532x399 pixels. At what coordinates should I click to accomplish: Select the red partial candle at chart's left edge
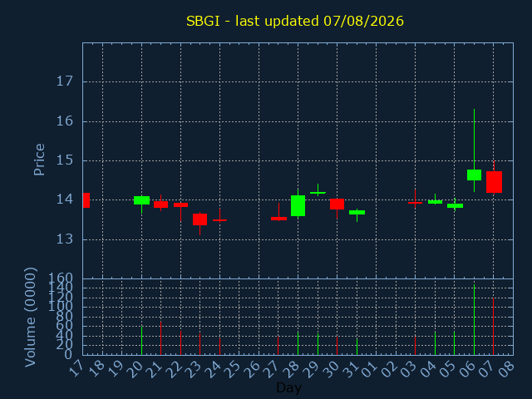click(86, 200)
